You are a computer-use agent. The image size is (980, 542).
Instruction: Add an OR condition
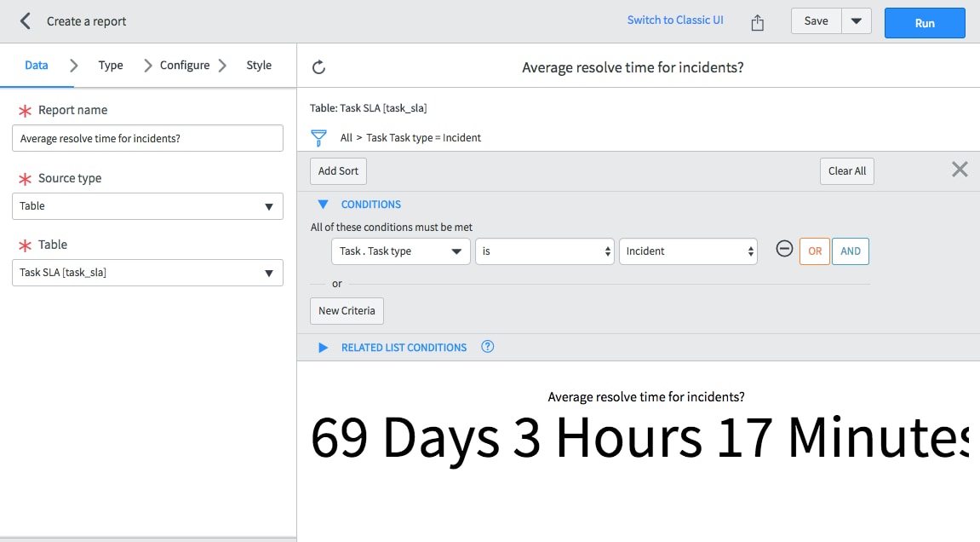tap(815, 251)
